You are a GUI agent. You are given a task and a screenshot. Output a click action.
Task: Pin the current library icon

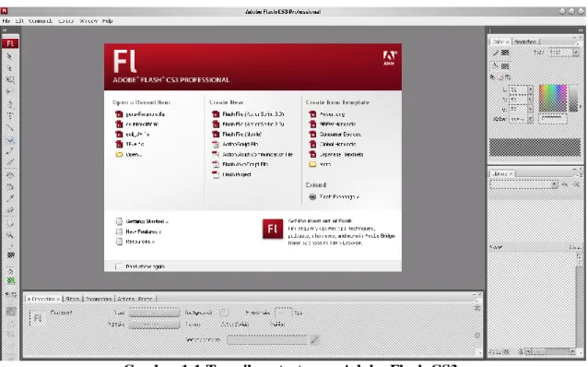tap(564, 184)
